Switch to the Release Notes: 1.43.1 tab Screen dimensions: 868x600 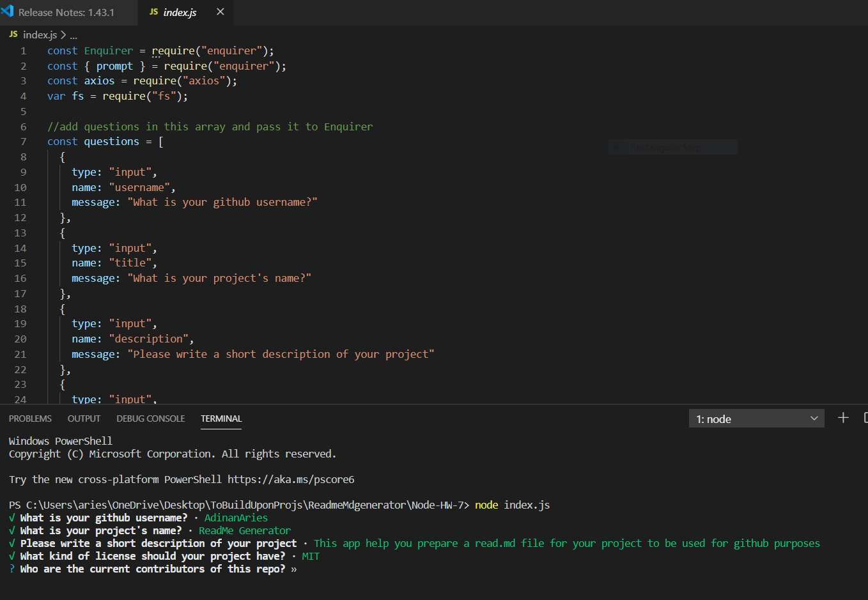tap(66, 12)
